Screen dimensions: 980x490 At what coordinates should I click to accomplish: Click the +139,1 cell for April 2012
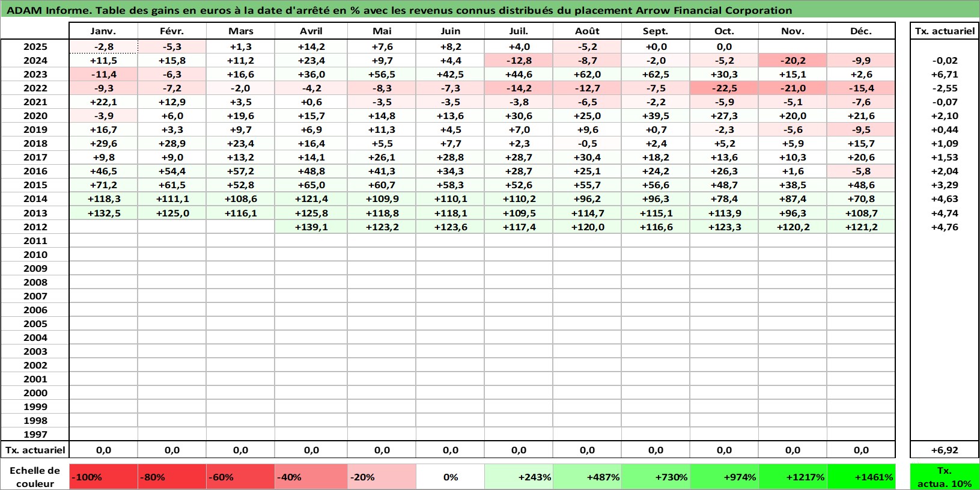tap(311, 227)
